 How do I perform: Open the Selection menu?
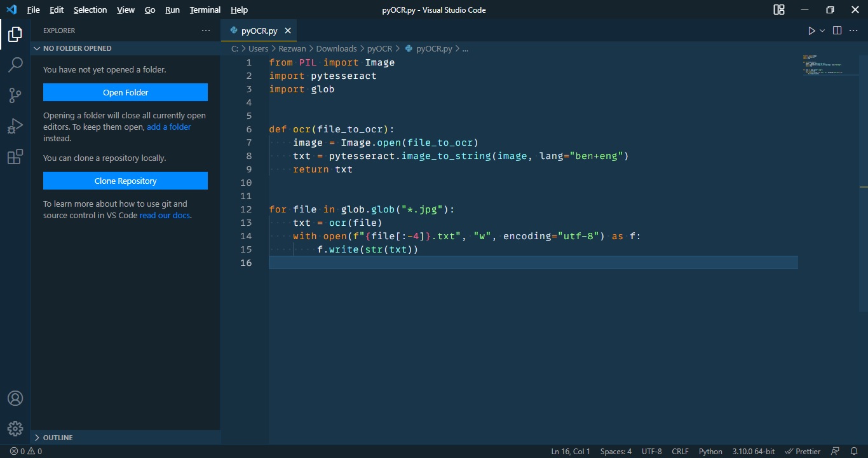[90, 10]
